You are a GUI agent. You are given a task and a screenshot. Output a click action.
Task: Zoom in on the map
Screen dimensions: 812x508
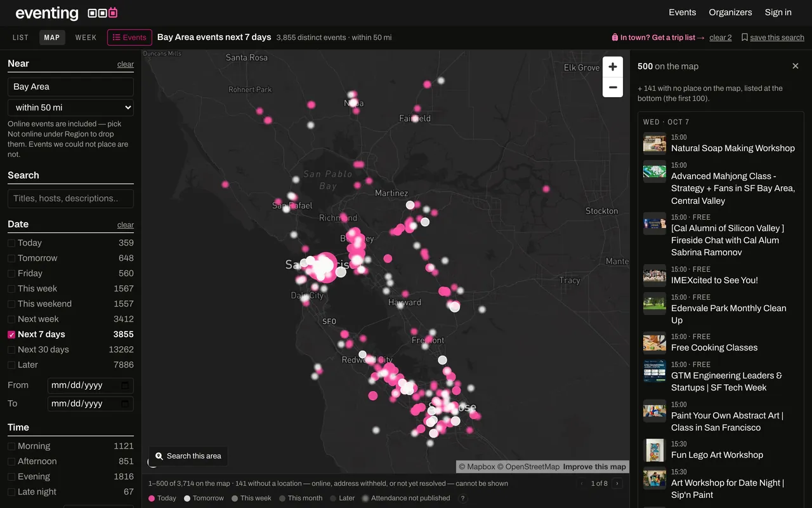point(613,67)
